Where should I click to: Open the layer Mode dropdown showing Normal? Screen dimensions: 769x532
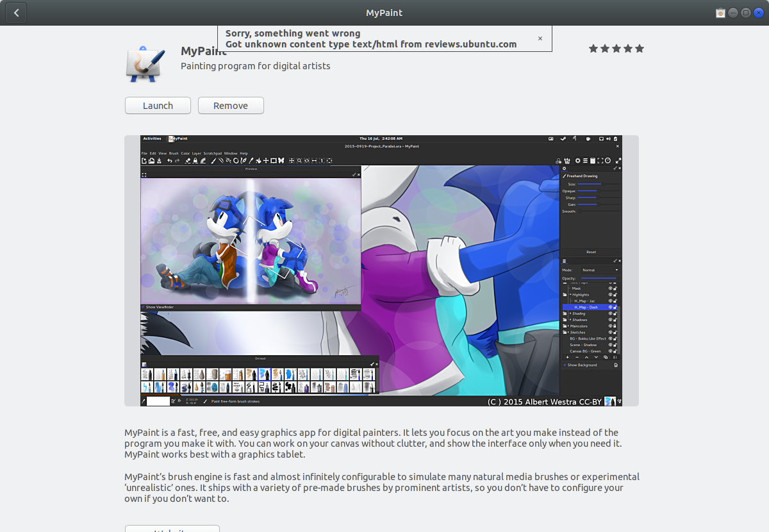[x=600, y=270]
